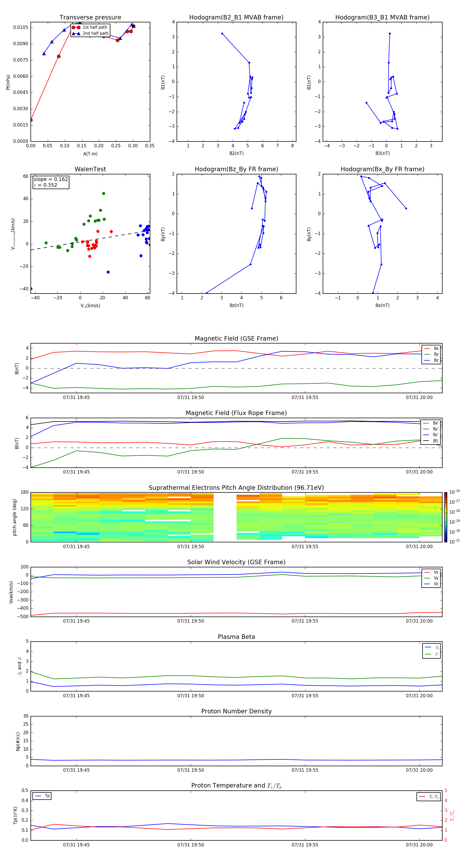The image size is (473, 868).
Task: Click the 'Magnetic Field (GSE Frame)' title
Action: [236, 339]
